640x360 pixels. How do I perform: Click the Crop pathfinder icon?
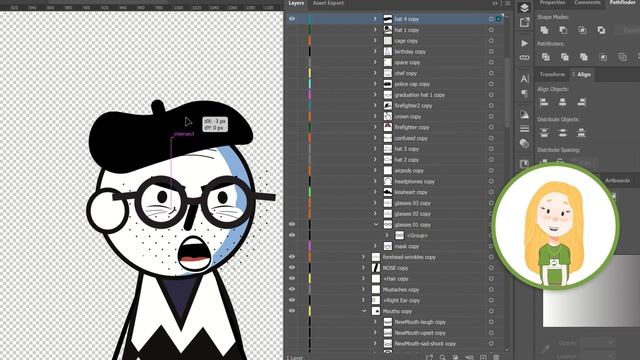(603, 57)
